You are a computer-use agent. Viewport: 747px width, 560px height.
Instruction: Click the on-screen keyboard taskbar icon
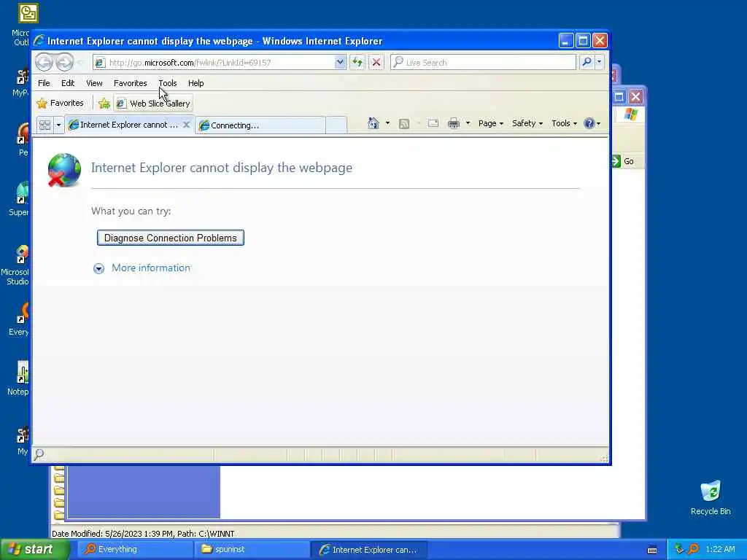tap(652, 550)
